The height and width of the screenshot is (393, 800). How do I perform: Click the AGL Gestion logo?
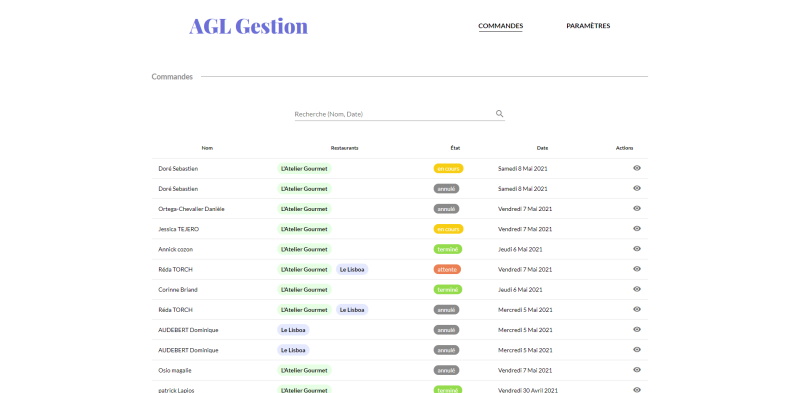[x=248, y=26]
